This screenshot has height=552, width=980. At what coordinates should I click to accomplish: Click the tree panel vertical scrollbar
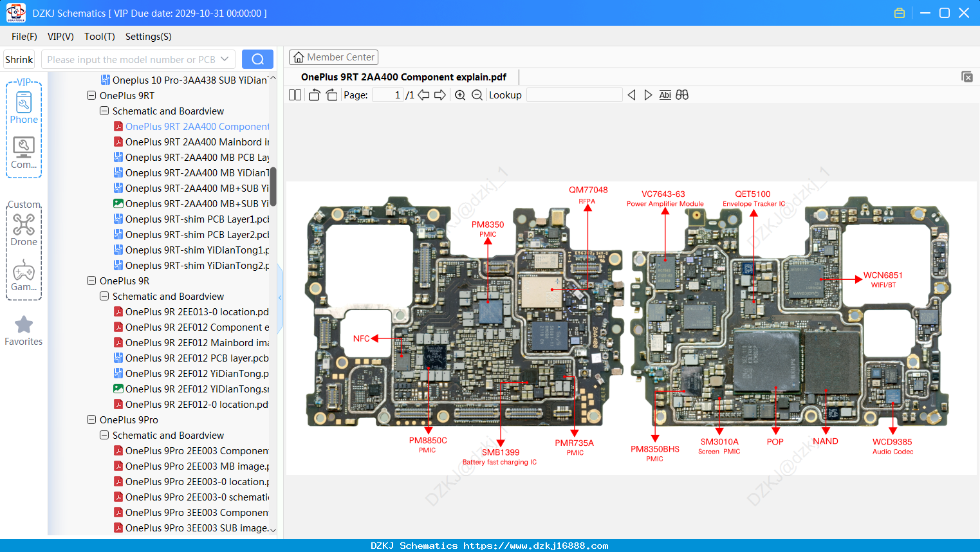273,187
